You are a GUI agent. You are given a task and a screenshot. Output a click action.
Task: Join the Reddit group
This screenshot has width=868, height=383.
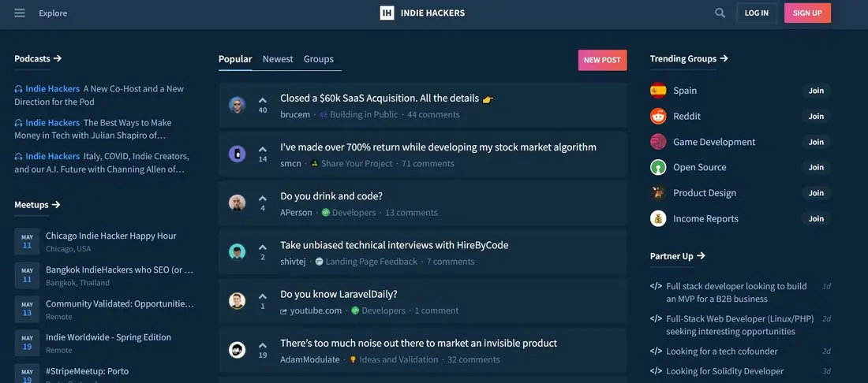816,116
